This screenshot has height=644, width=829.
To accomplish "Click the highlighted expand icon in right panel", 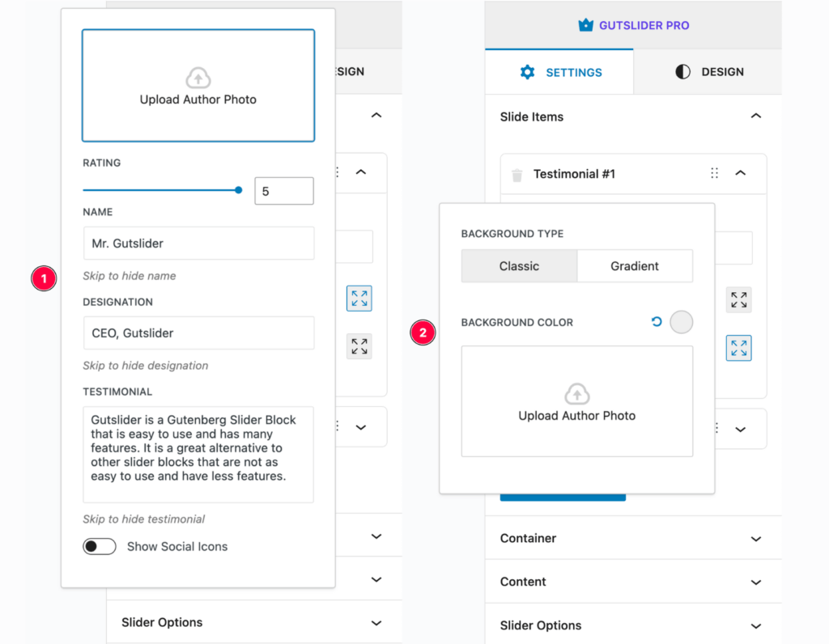I will (738, 348).
